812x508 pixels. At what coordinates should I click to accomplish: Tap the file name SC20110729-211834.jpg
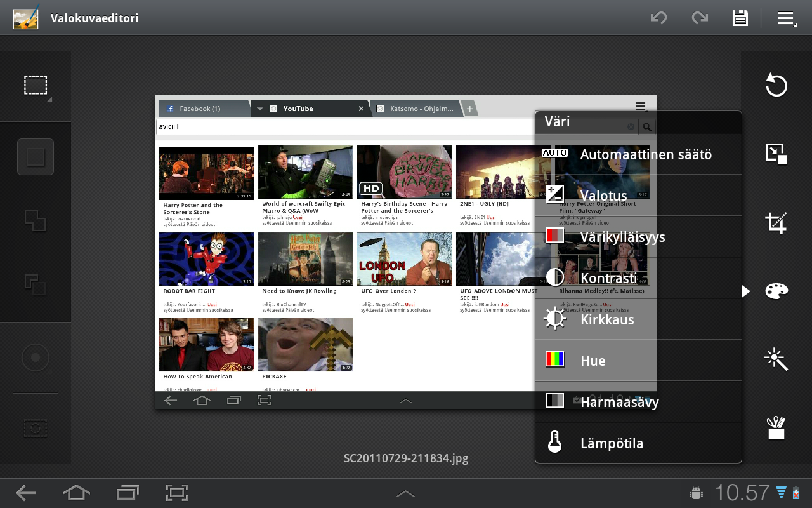[406, 458]
